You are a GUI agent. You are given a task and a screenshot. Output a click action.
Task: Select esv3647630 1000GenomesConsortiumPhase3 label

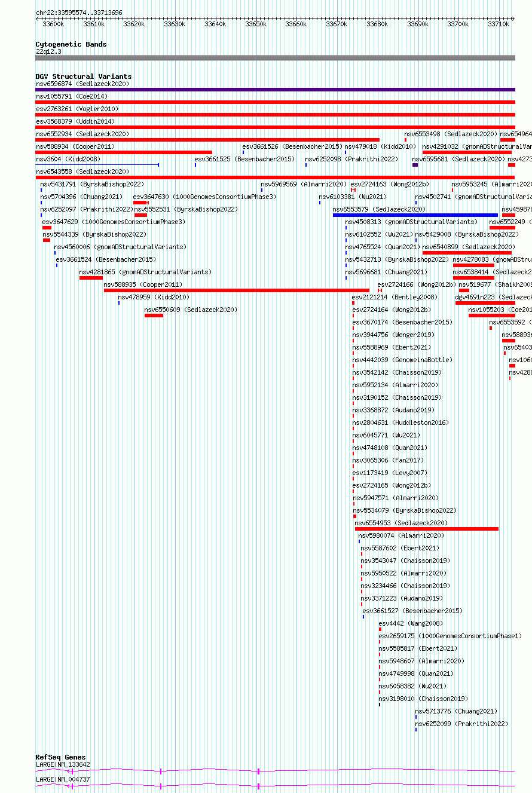pos(204,197)
